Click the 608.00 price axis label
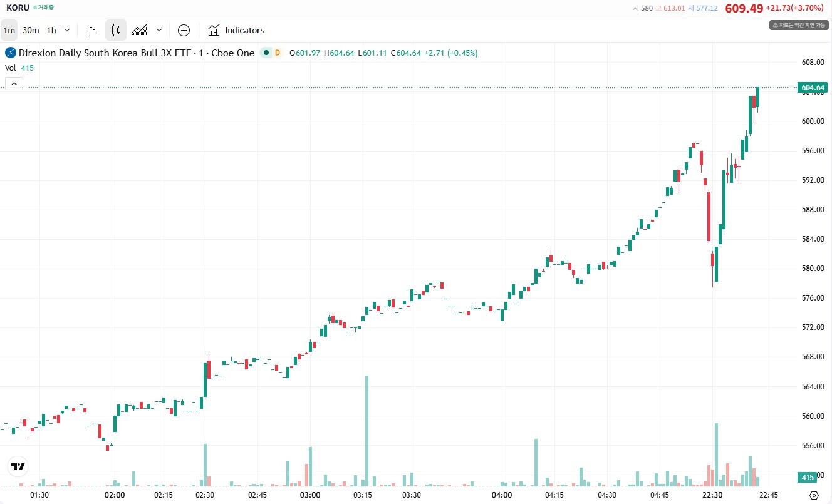Screen dimensions: 832x504 click(813, 63)
